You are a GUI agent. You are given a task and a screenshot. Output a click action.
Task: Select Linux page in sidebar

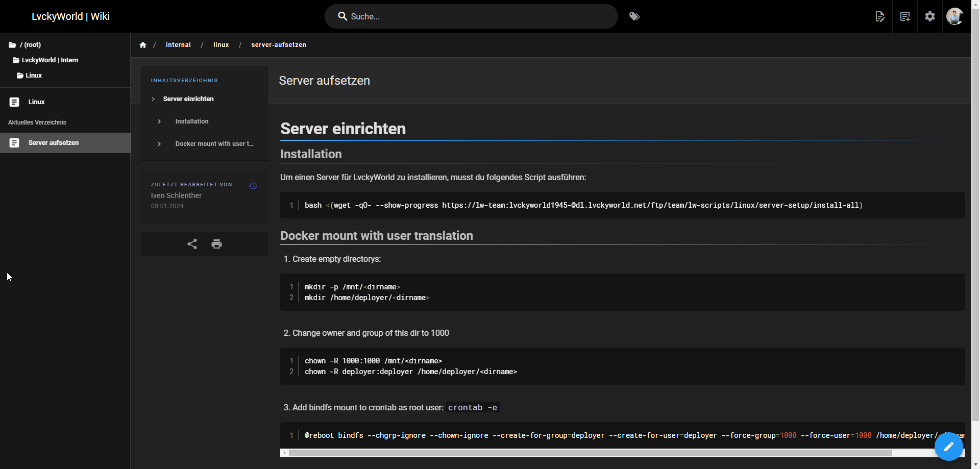[x=36, y=102]
